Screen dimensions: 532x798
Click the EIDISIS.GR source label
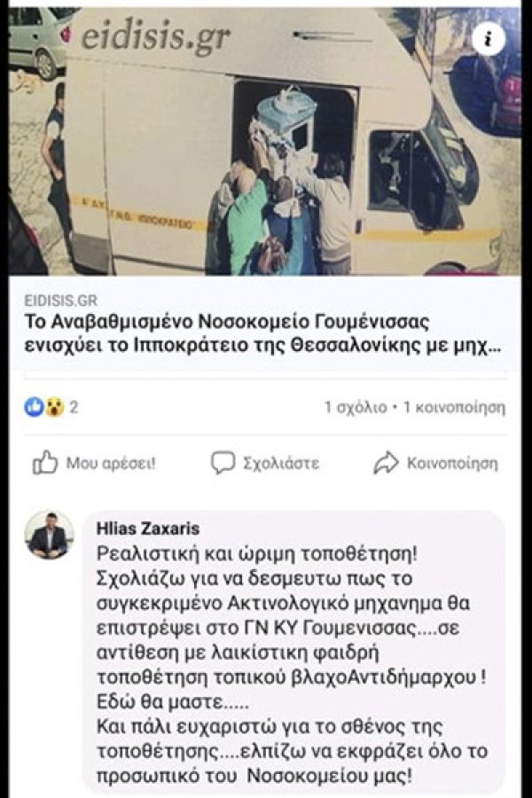60,301
